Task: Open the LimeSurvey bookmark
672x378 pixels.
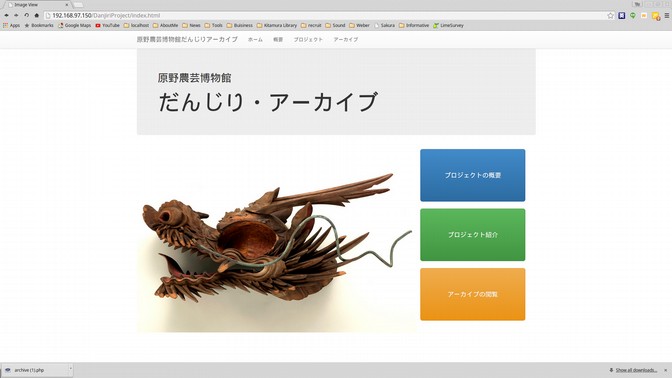Action: click(448, 25)
